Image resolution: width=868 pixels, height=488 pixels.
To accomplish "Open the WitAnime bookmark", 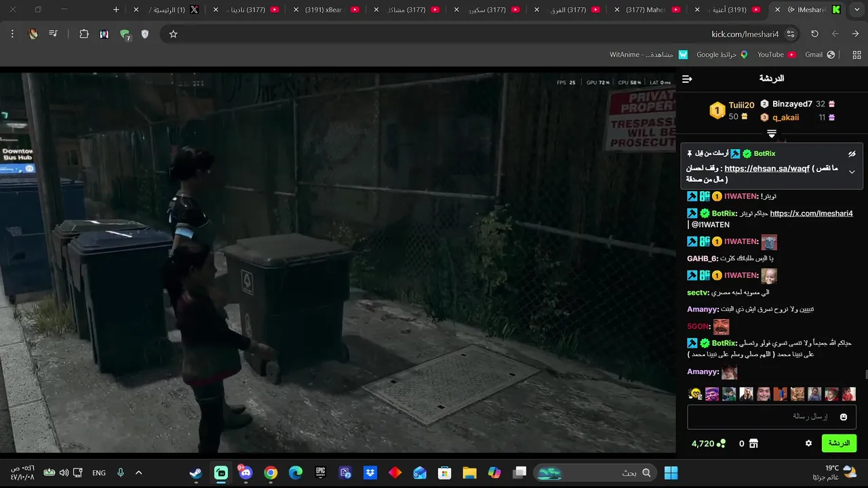I will (649, 55).
